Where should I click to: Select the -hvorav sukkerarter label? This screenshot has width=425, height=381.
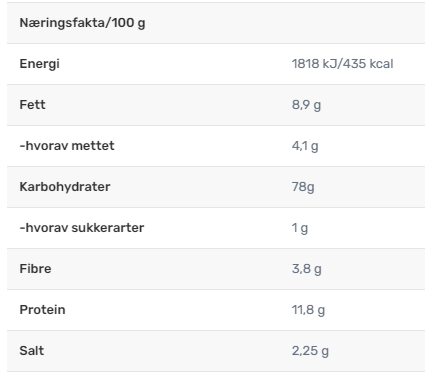(82, 228)
